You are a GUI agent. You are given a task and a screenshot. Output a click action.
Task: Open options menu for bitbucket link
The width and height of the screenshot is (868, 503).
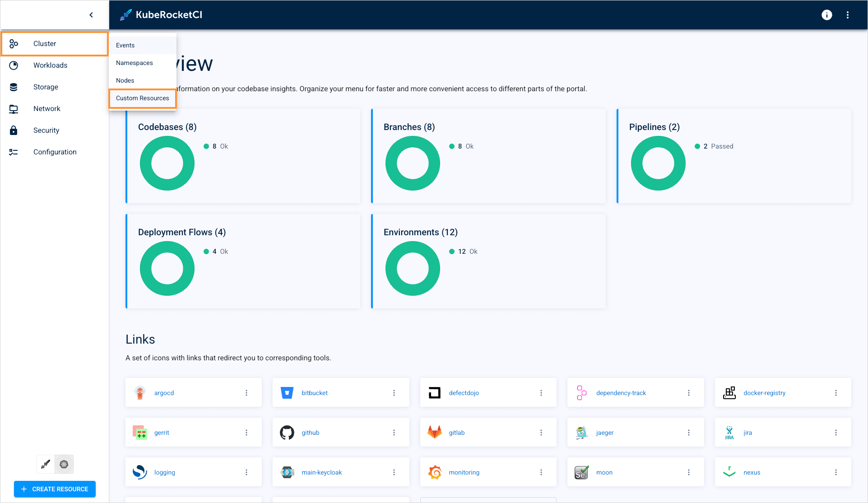coord(394,393)
